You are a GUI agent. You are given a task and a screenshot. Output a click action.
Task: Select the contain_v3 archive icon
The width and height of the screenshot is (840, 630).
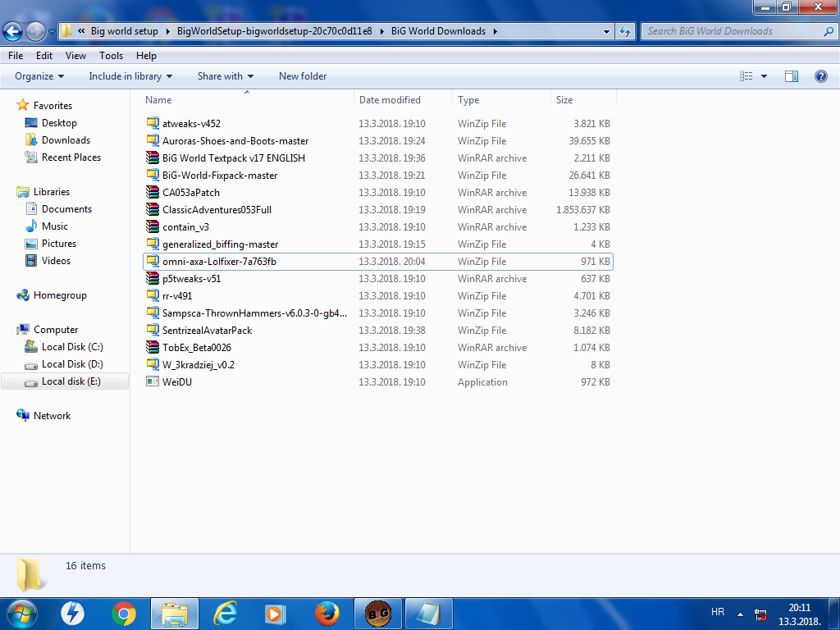pos(153,226)
